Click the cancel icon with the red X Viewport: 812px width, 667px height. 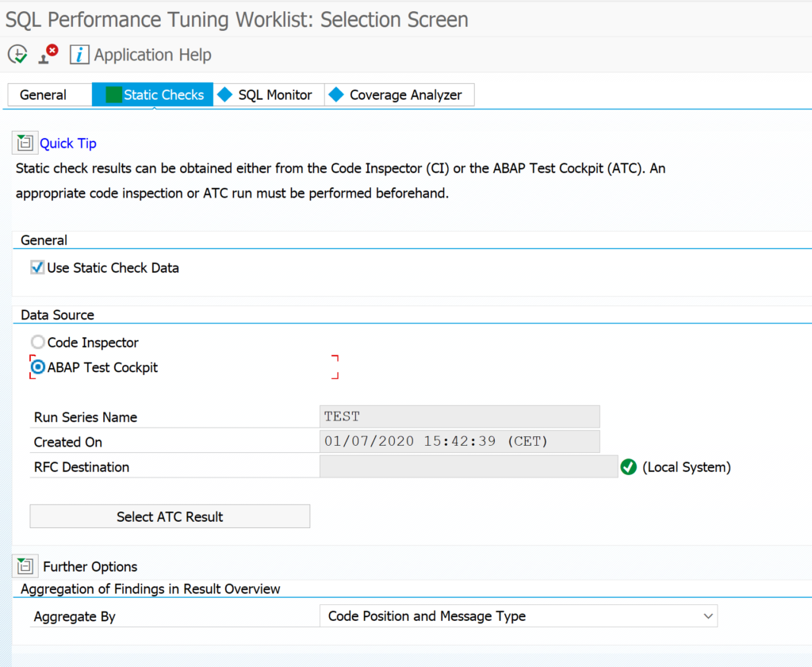(x=48, y=54)
